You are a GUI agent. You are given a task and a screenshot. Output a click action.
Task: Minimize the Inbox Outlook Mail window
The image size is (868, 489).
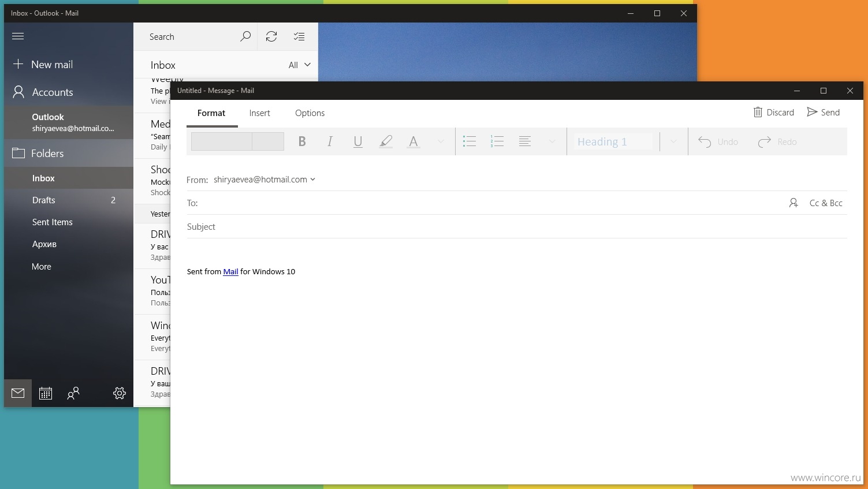tap(631, 13)
